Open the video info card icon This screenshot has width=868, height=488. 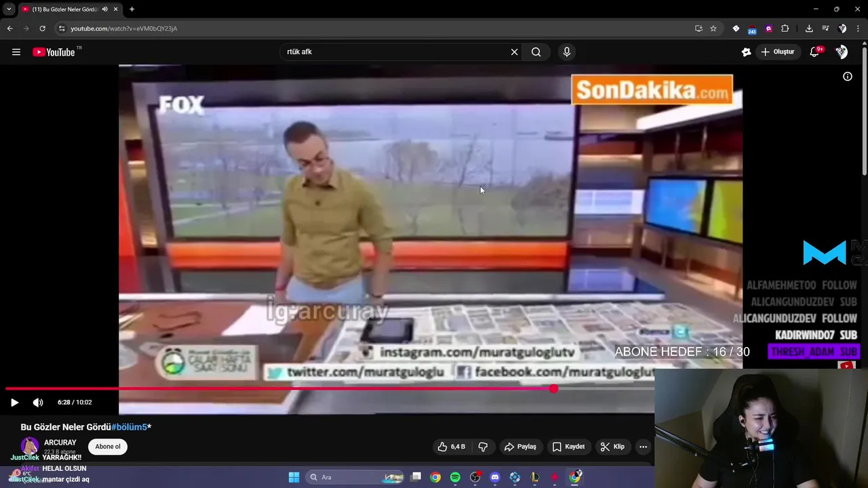[x=847, y=77]
